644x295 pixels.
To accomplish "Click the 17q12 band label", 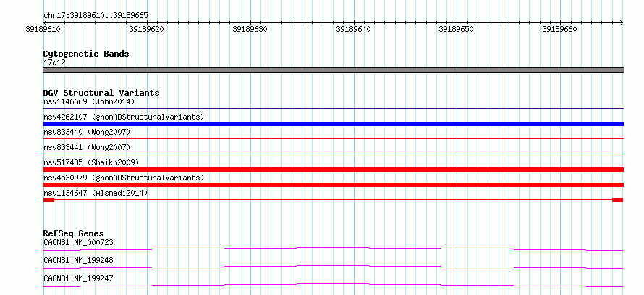I will [54, 63].
